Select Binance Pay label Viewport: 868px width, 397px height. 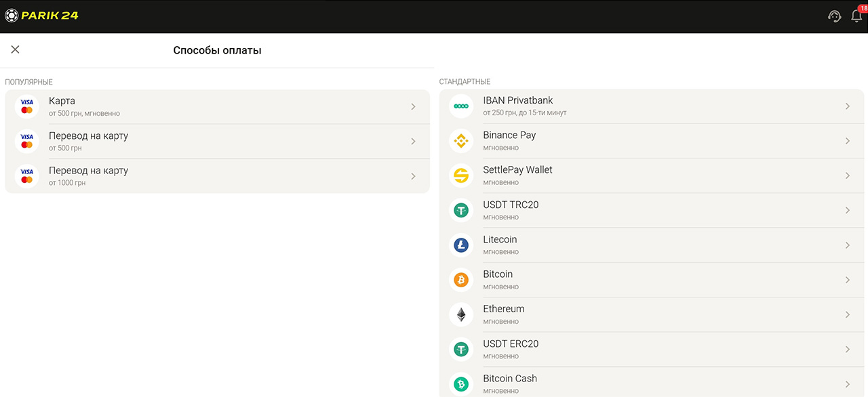pos(509,135)
